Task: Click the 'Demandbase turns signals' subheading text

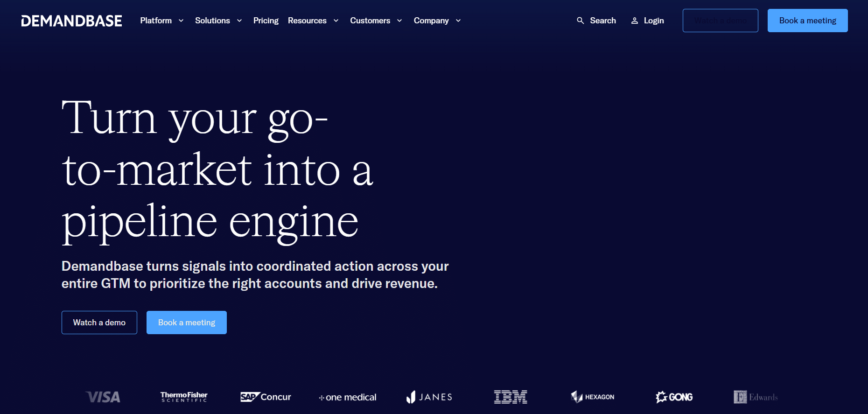Action: coord(255,275)
